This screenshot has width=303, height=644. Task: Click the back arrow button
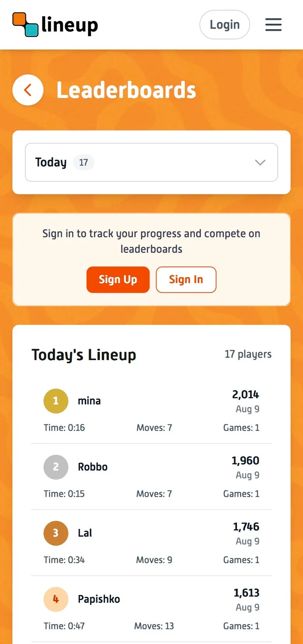pos(28,89)
